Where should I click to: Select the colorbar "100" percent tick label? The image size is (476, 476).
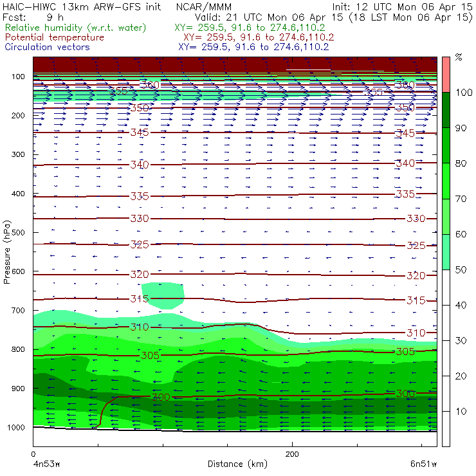tap(464, 92)
